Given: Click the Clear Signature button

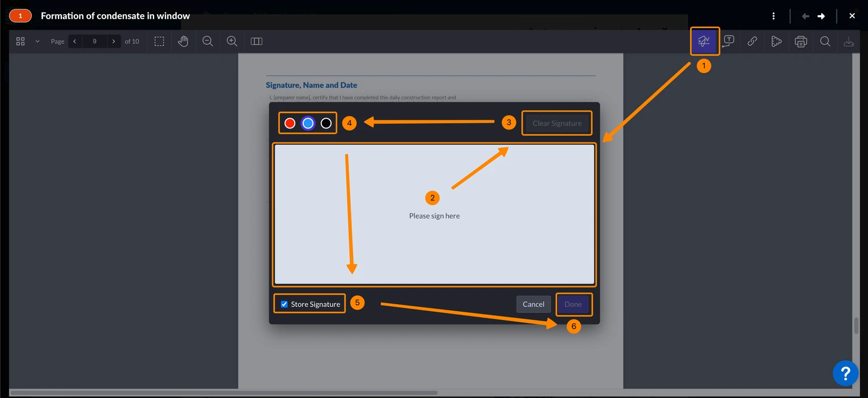Looking at the screenshot, I should 557,123.
